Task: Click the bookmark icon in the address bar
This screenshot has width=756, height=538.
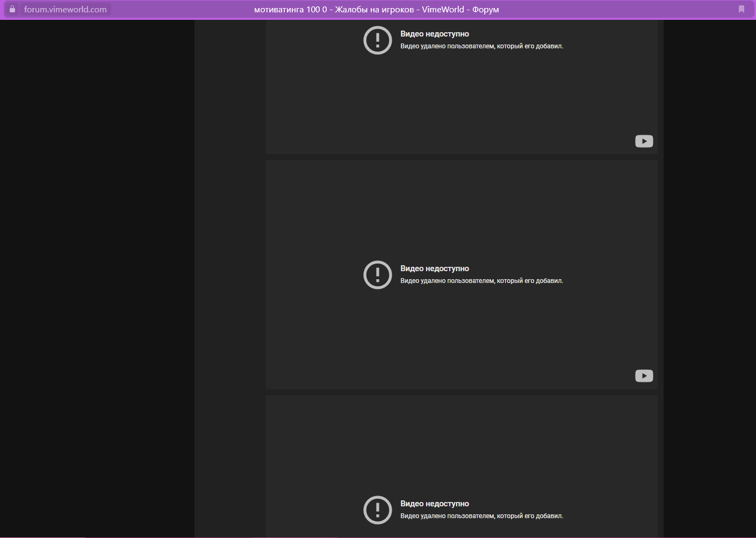Action: [x=741, y=9]
